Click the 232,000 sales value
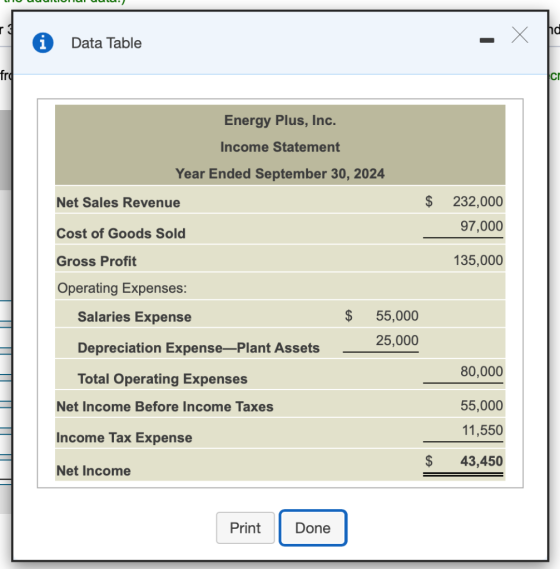Viewport: 560px width, 569px height. pyautogui.click(x=478, y=201)
